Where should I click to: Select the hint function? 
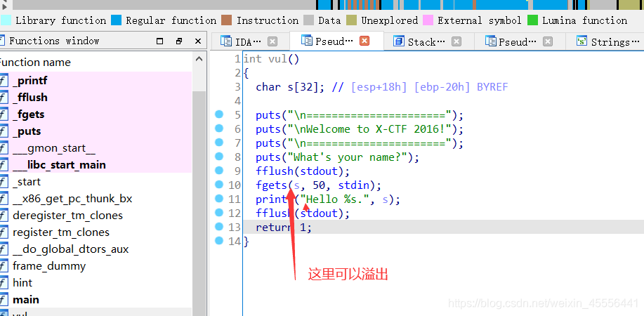tap(96, 283)
